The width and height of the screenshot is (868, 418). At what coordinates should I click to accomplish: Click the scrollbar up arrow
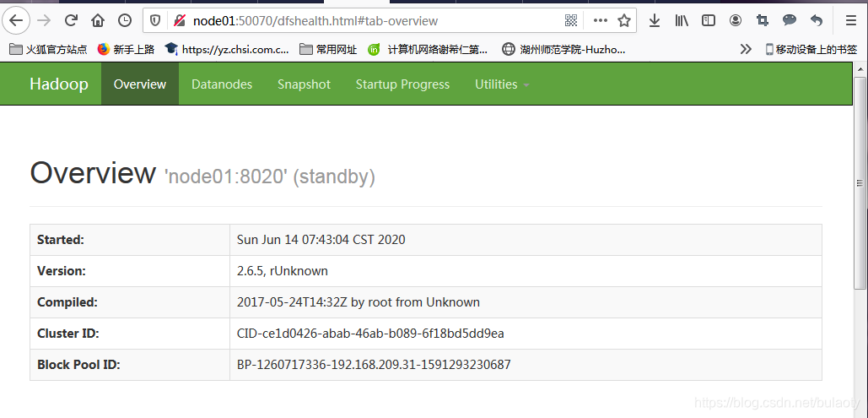[x=860, y=68]
